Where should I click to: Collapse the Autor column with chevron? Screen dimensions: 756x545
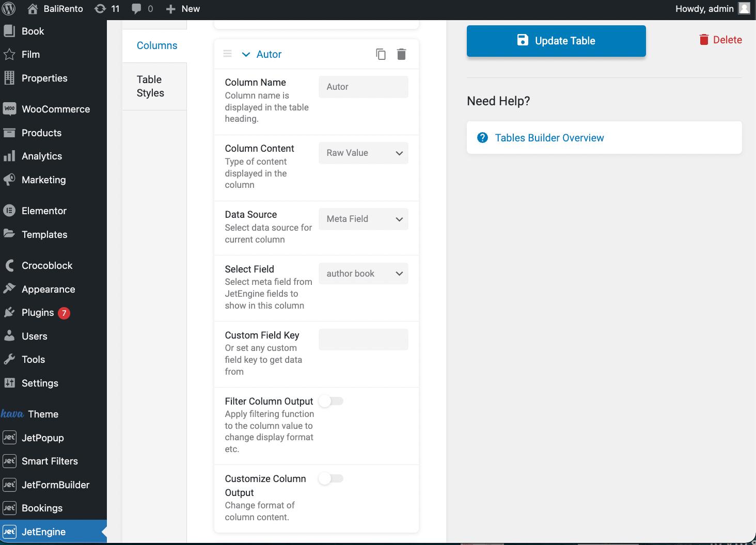(x=246, y=54)
